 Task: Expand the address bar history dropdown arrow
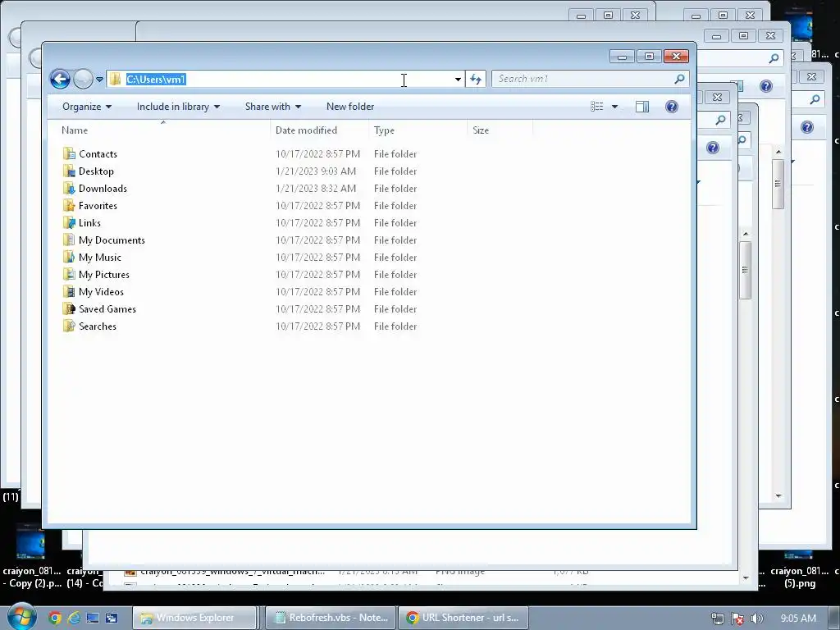(x=458, y=80)
